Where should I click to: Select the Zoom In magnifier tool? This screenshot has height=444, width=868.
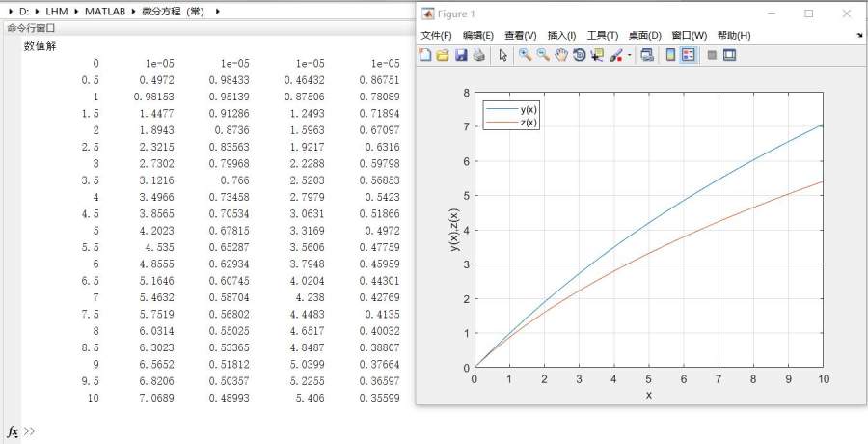(x=525, y=55)
